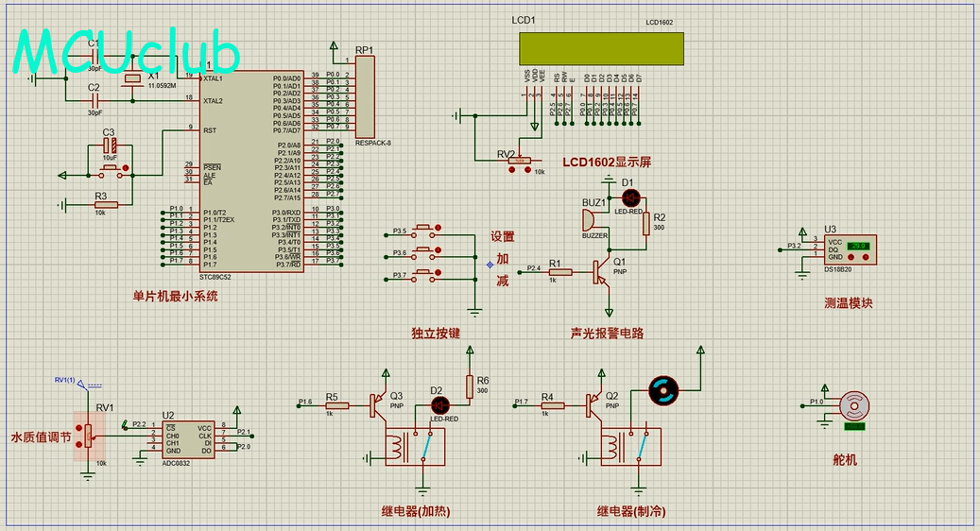The image size is (980, 531).
Task: Click the D2 red LED
Action: pos(439,405)
